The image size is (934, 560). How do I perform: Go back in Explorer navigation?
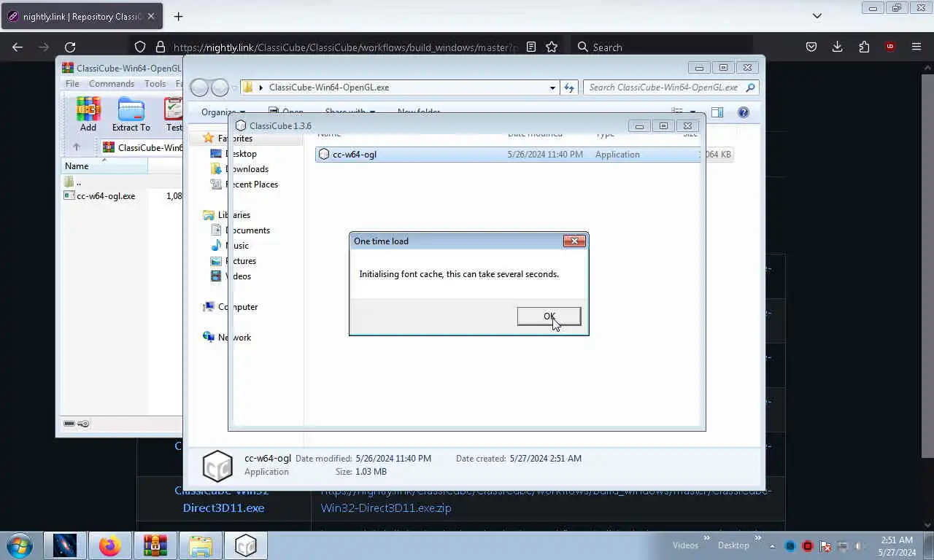point(198,87)
